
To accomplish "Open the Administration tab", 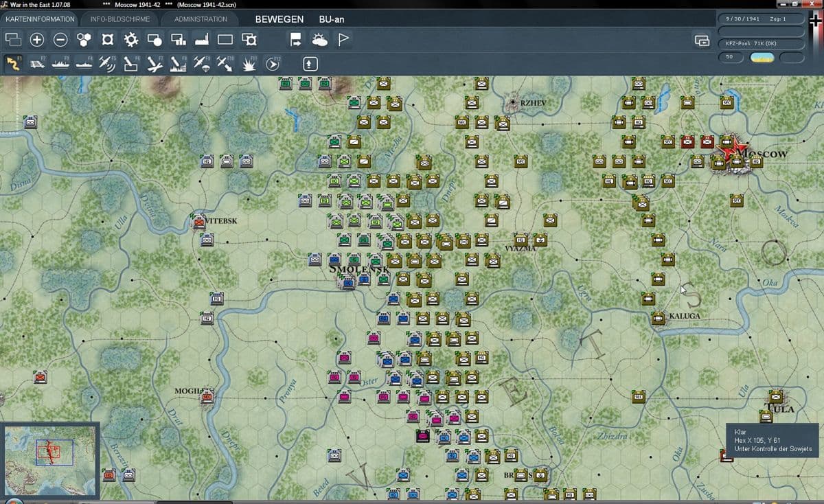I will (201, 19).
